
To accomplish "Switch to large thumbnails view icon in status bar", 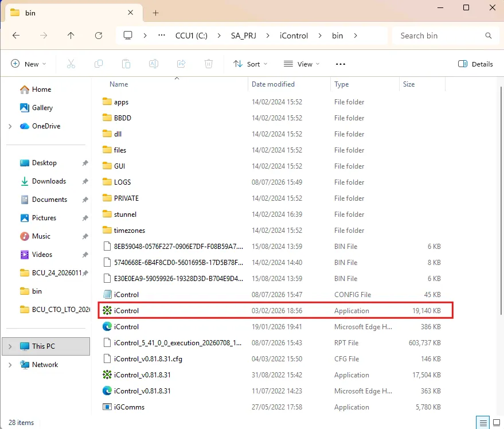I will point(497,423).
